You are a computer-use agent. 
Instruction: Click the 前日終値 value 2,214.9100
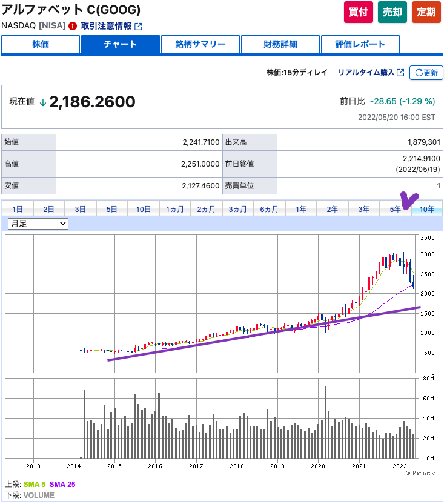click(x=422, y=159)
